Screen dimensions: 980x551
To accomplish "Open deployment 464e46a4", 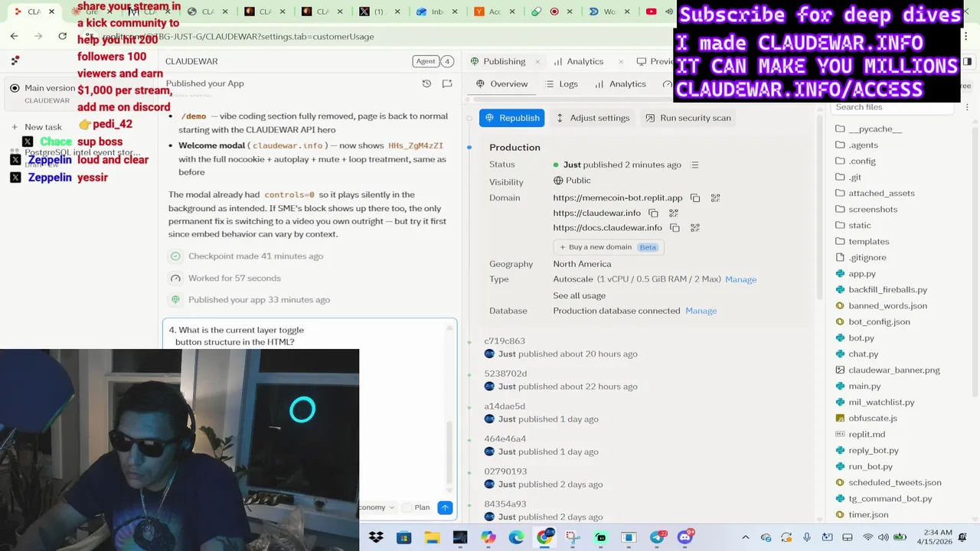I will tap(505, 439).
